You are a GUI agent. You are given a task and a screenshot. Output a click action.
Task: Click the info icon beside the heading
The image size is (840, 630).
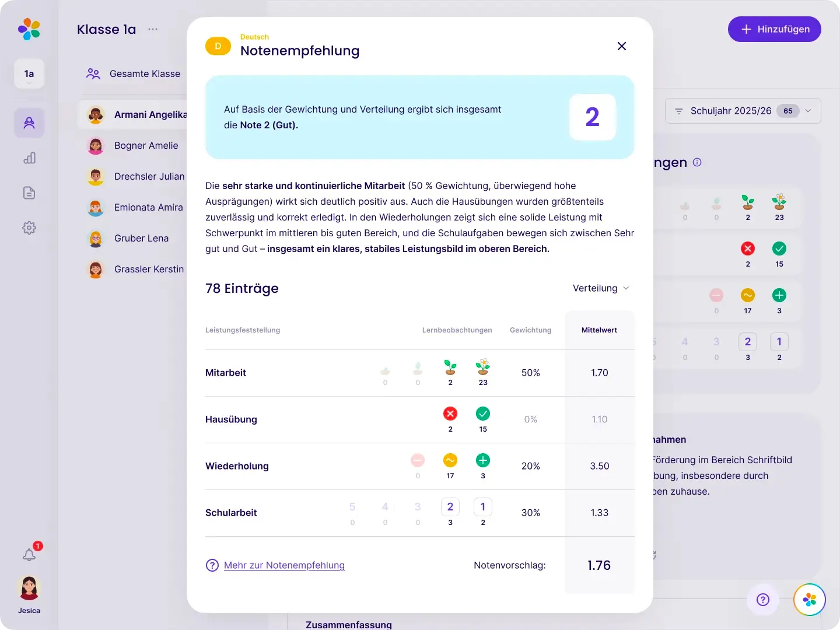pos(697,163)
